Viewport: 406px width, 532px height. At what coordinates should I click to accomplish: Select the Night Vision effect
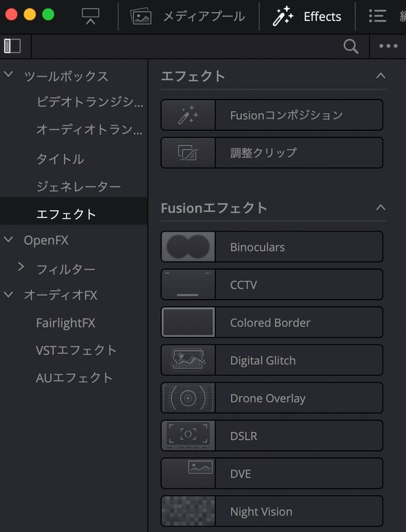point(272,511)
